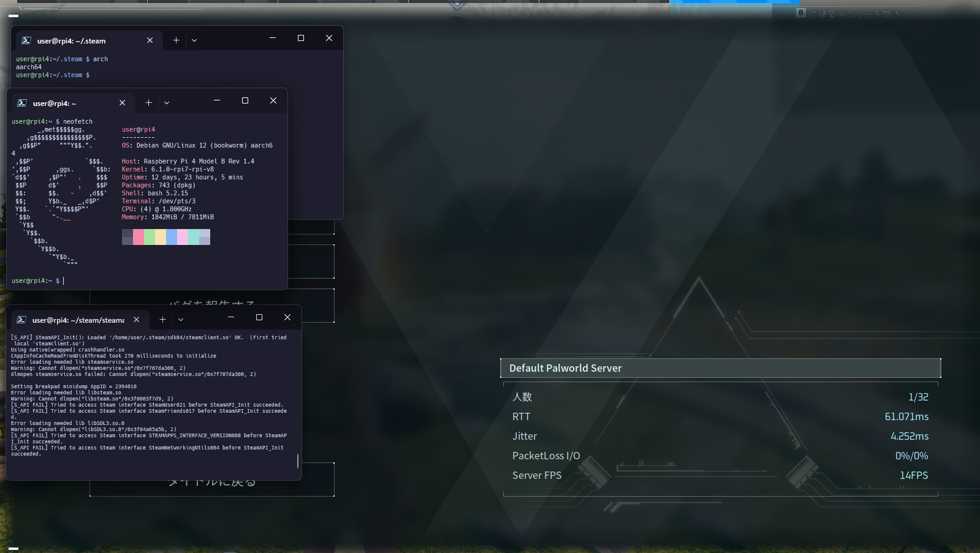Click the scrollbar thumb in the steam log terminal

coord(298,461)
